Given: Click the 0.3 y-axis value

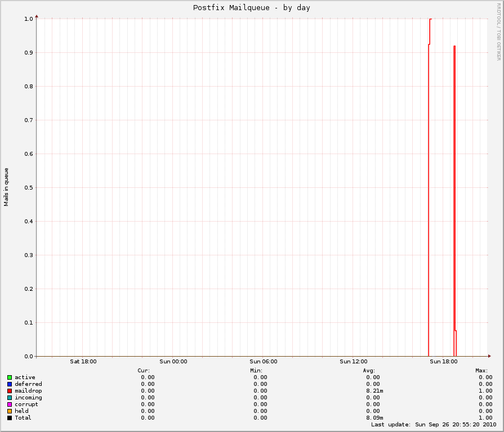Looking at the screenshot, I should coord(29,255).
